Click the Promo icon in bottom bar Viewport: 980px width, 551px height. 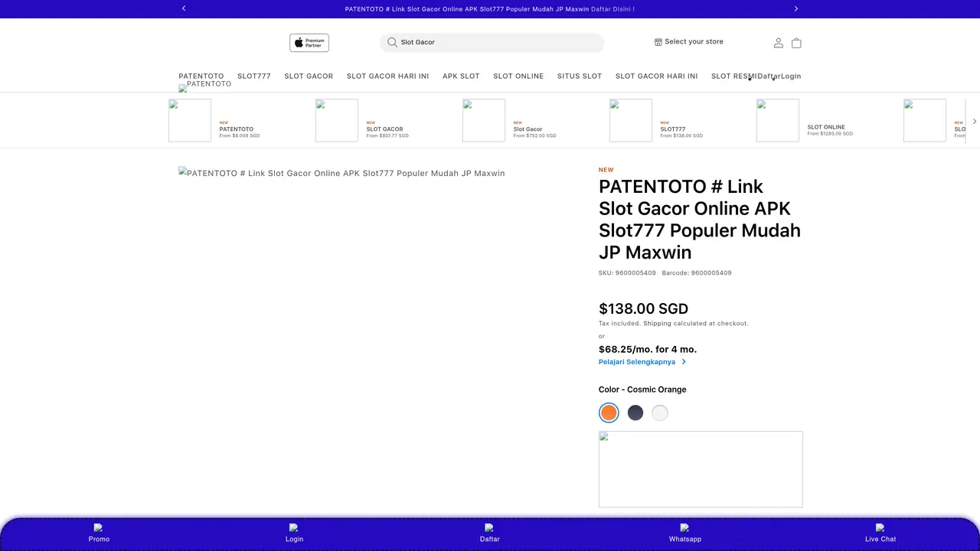[98, 527]
